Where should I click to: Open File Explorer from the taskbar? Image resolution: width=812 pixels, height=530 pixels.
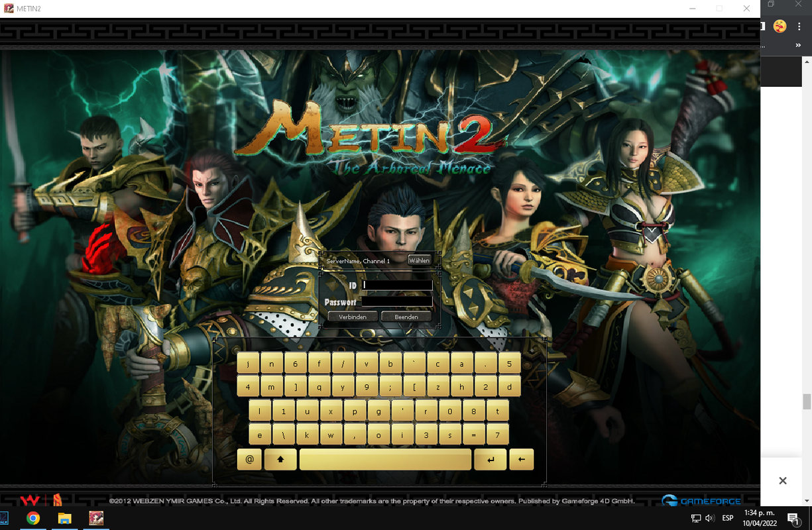64,518
